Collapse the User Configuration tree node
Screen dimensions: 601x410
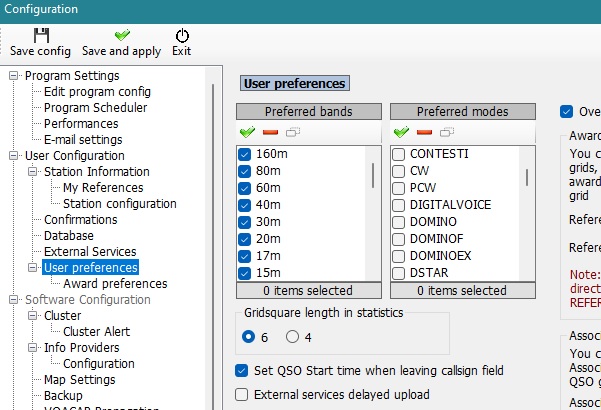coord(13,156)
